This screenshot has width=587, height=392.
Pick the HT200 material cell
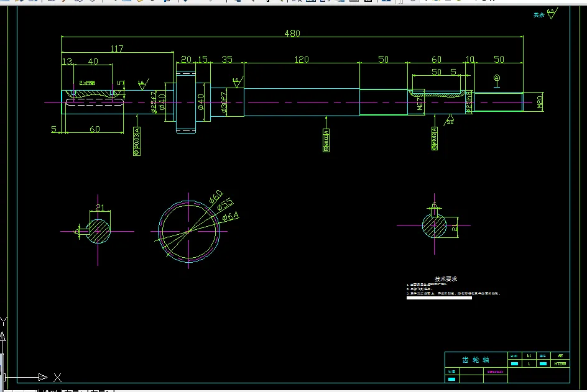point(560,363)
